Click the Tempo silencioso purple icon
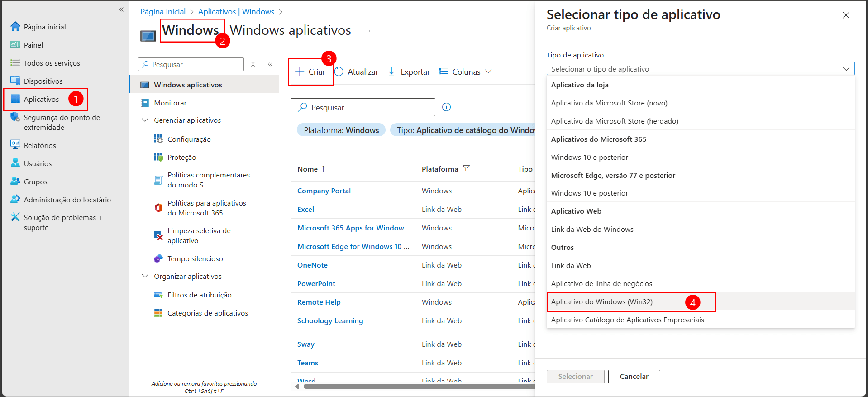This screenshot has width=868, height=397. [158, 258]
